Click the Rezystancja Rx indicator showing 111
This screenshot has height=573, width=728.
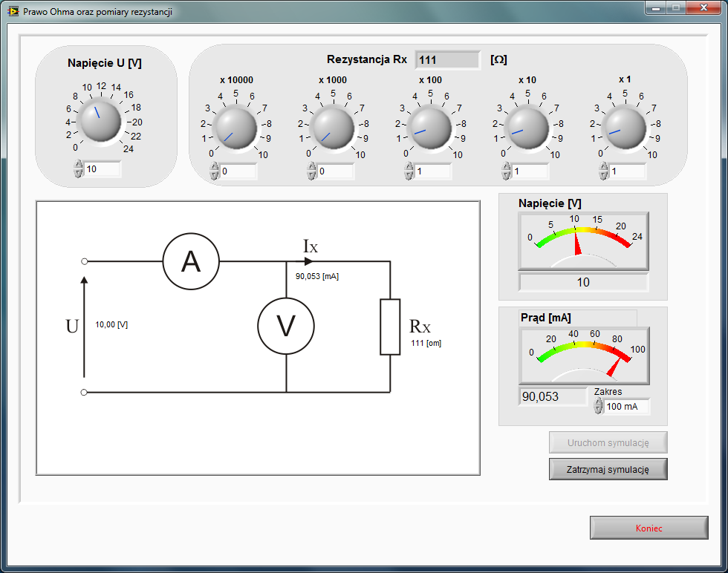(447, 60)
